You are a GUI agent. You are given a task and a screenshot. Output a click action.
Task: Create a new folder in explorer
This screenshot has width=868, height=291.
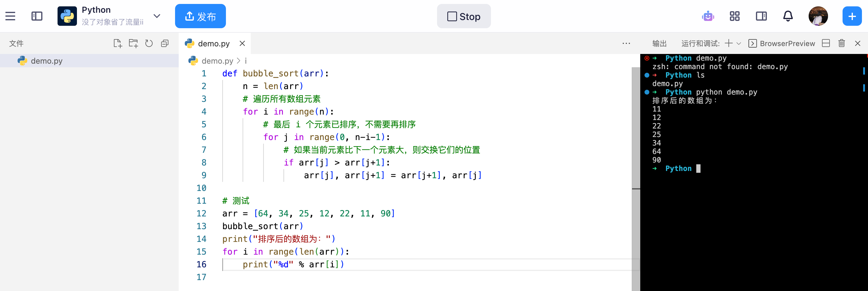pyautogui.click(x=134, y=43)
